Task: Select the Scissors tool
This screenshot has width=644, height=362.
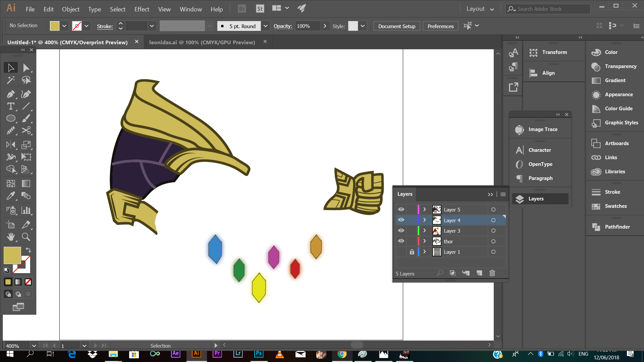Action: [x=26, y=130]
